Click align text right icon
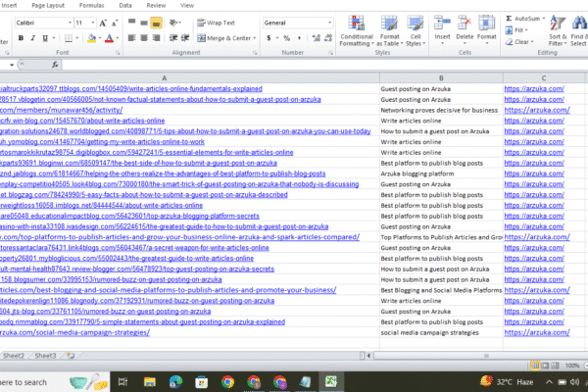The width and height of the screenshot is (588, 392). pyautogui.click(x=157, y=38)
